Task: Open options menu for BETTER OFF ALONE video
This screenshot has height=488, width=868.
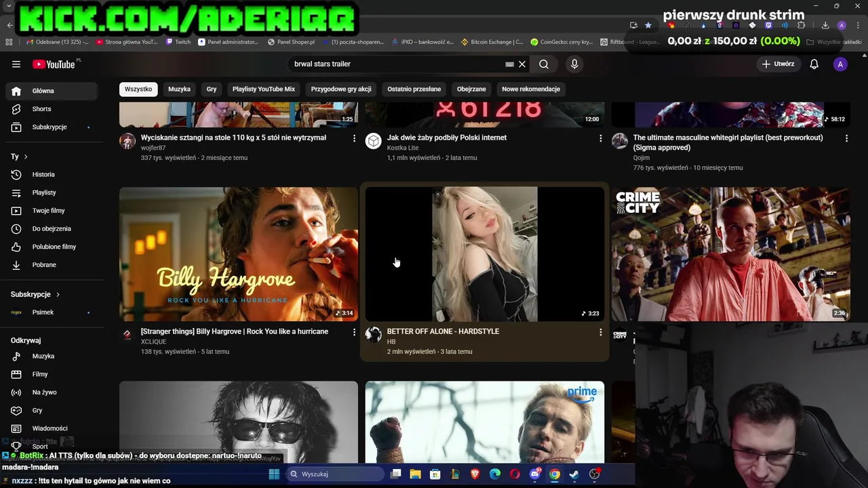Action: [600, 332]
